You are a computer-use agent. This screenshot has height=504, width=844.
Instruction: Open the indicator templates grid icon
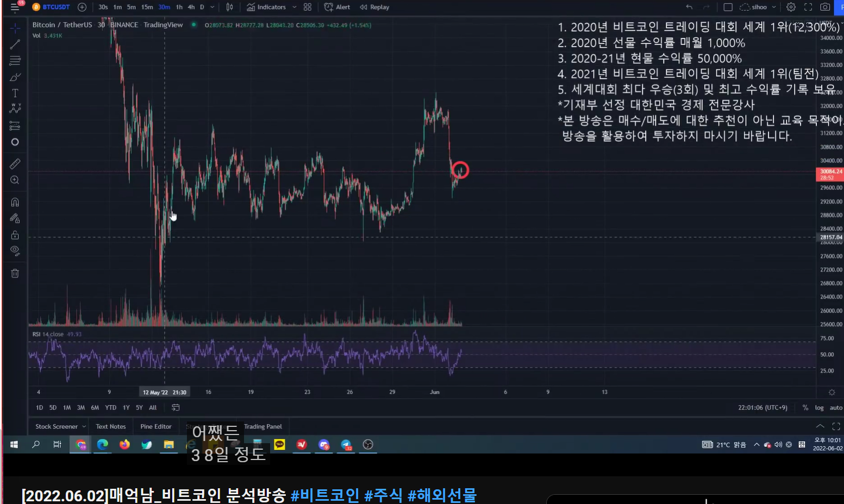coord(308,7)
